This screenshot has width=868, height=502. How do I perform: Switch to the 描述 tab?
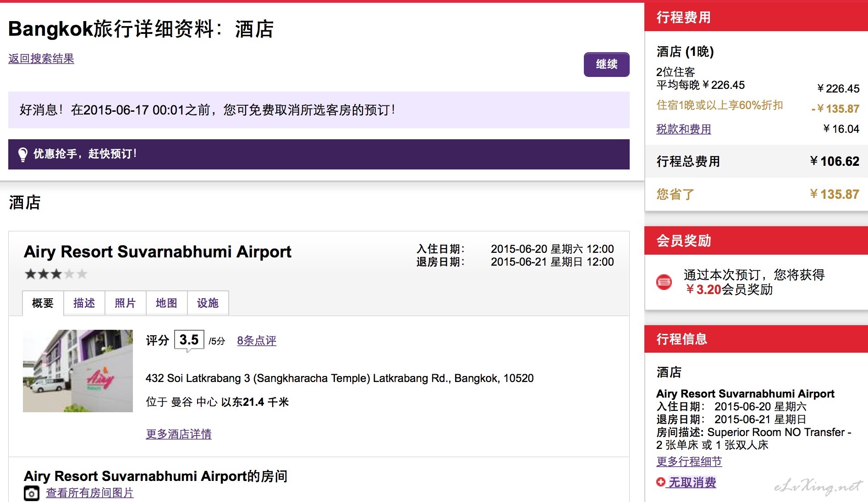pyautogui.click(x=84, y=303)
